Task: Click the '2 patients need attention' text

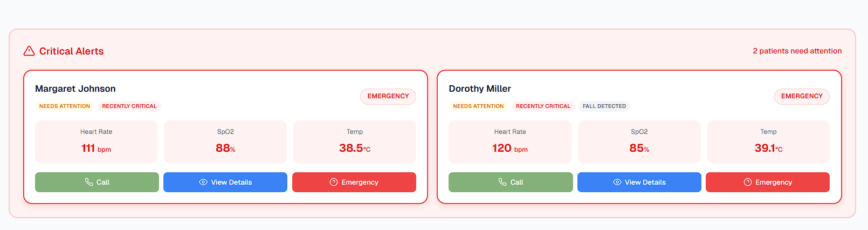Action: pos(797,51)
